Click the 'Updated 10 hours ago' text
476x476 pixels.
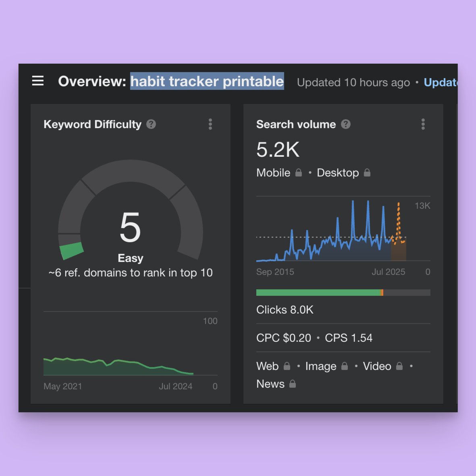pos(353,83)
